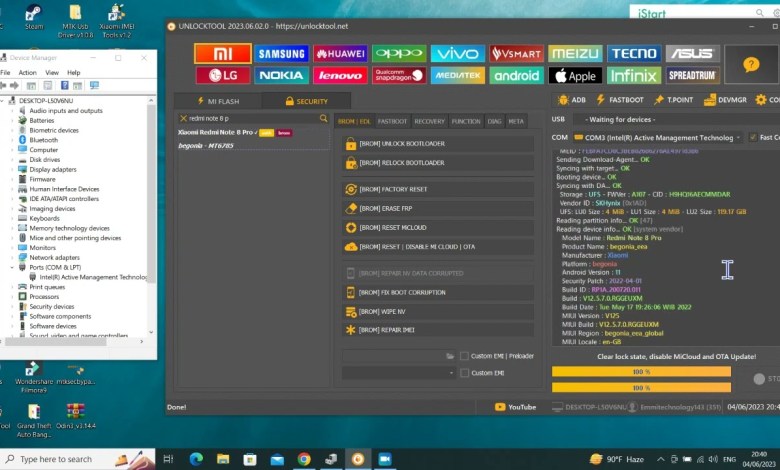780x470 pixels.
Task: Select the Meizu brand icon
Action: 575,53
